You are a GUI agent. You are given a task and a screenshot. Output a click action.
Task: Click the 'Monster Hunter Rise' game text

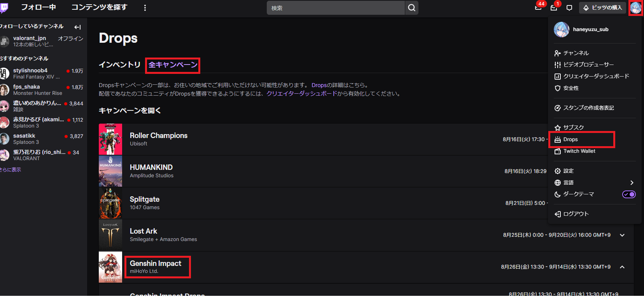click(38, 93)
